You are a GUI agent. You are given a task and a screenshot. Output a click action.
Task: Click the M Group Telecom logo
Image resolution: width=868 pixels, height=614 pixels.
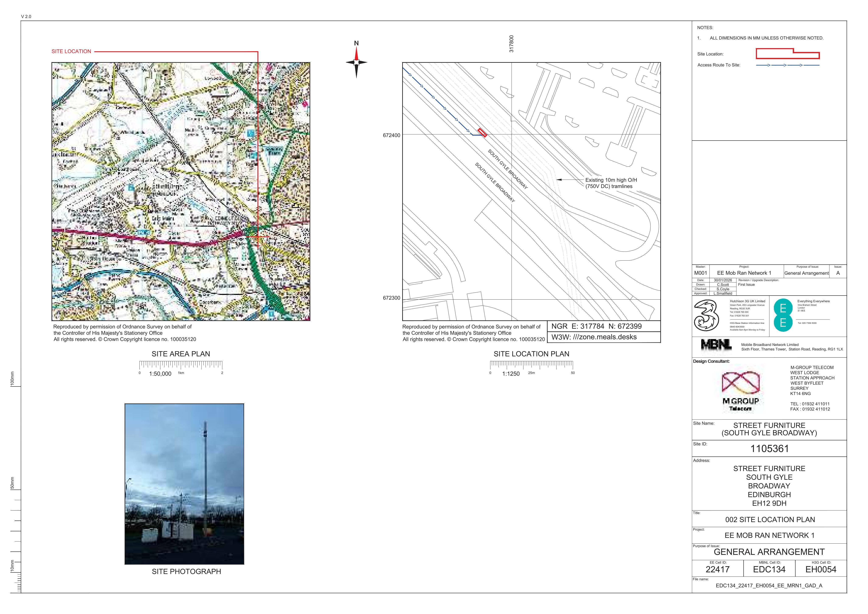point(741,391)
